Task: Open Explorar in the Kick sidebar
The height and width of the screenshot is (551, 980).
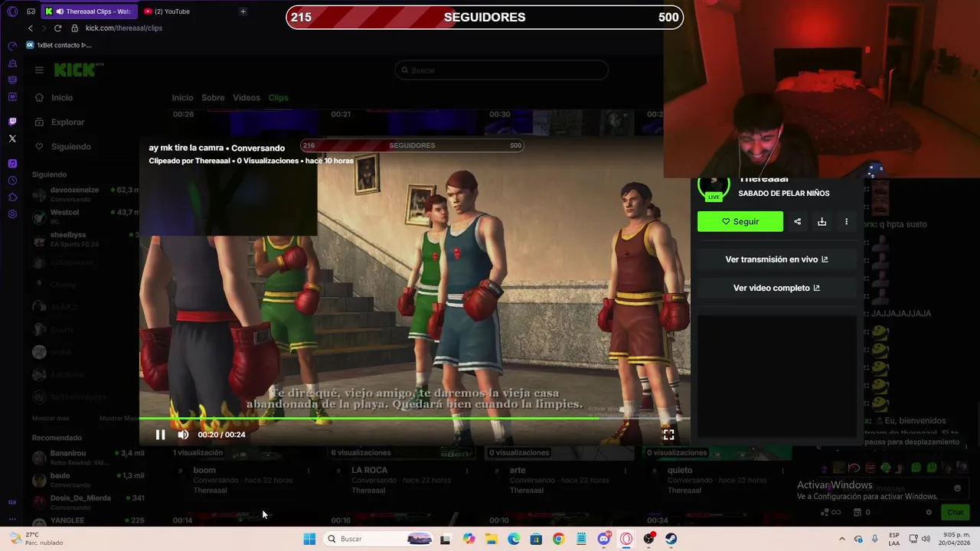Action: pos(67,122)
